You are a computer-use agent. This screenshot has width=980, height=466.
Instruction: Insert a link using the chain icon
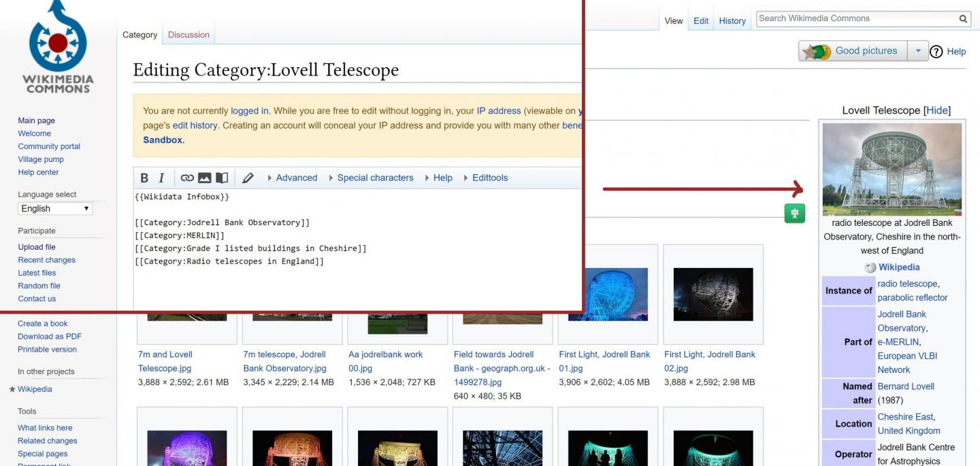[187, 178]
